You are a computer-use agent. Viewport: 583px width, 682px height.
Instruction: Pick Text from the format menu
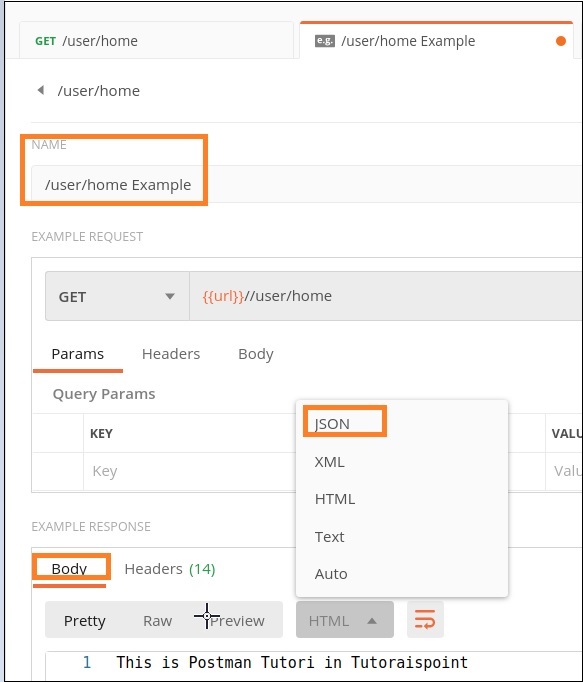click(329, 537)
